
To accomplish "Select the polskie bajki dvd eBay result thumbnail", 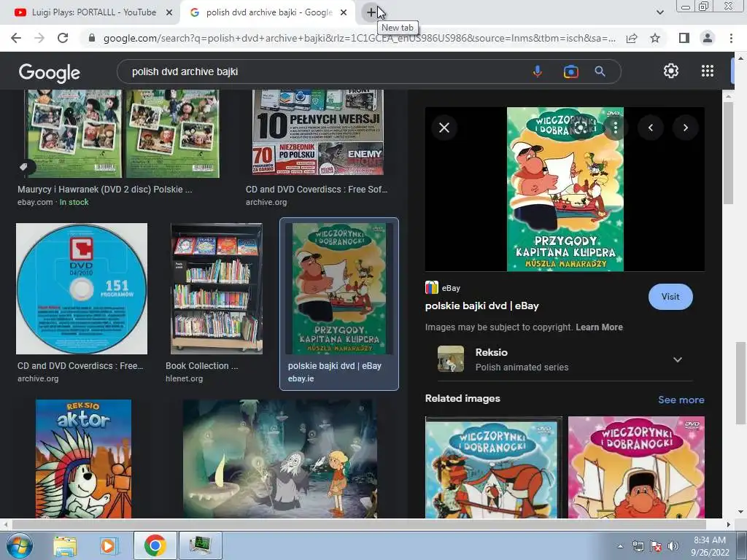I will tap(339, 289).
